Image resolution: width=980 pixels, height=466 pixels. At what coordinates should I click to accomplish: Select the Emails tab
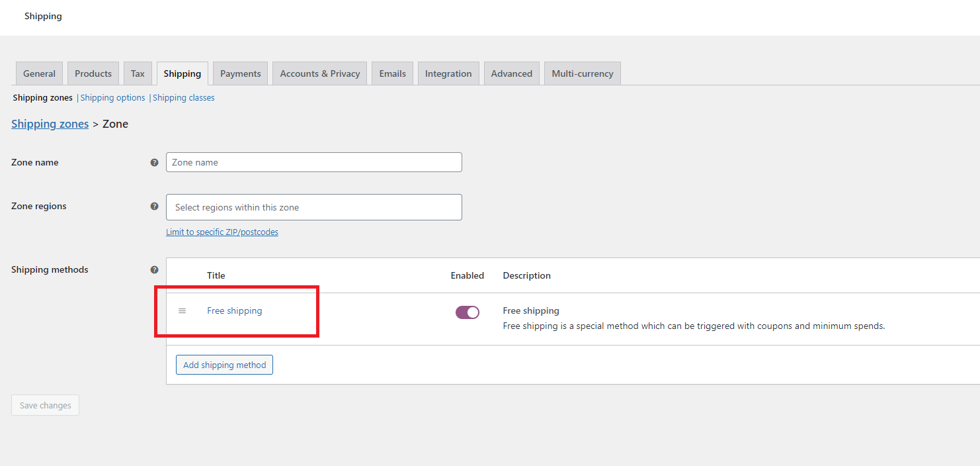coord(393,73)
